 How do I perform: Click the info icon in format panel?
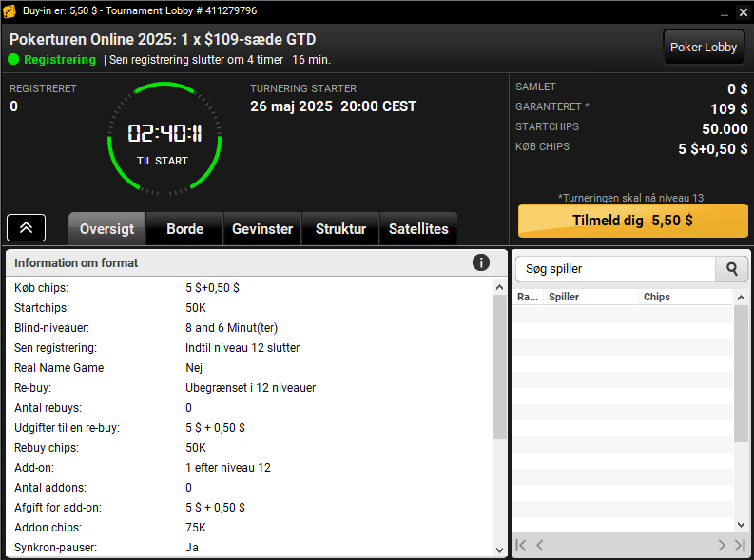[481, 262]
